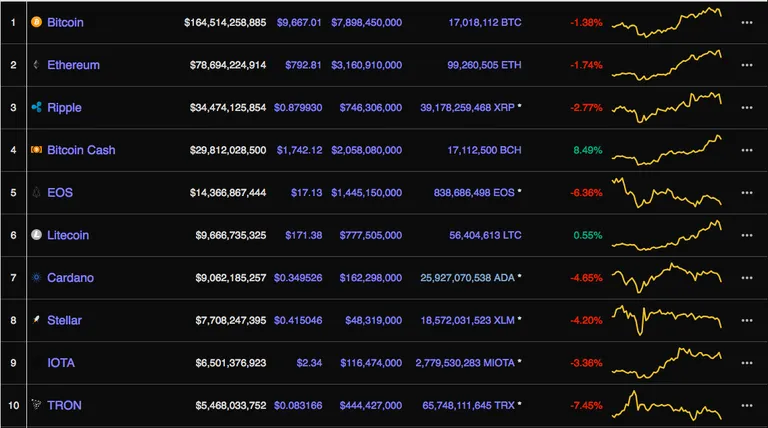Viewport: 768px width, 428px height.
Task: Click the Ethereum diamond icon
Action: (x=36, y=65)
